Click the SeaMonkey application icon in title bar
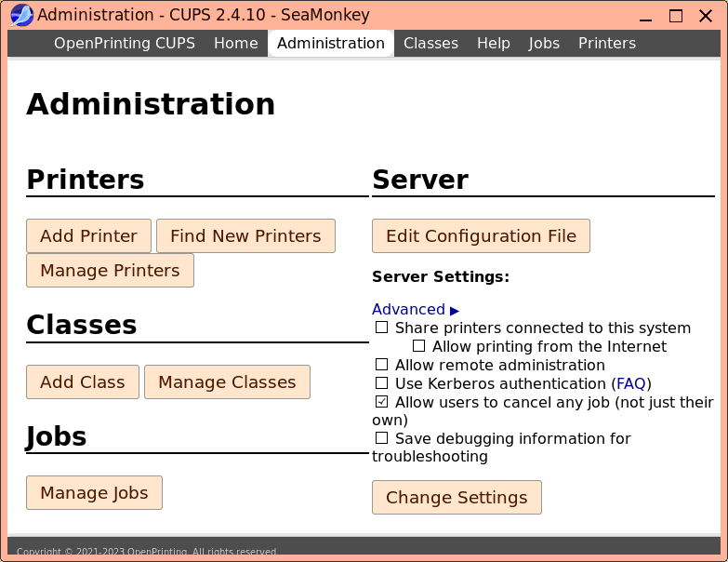The width and height of the screenshot is (728, 562). [x=21, y=15]
